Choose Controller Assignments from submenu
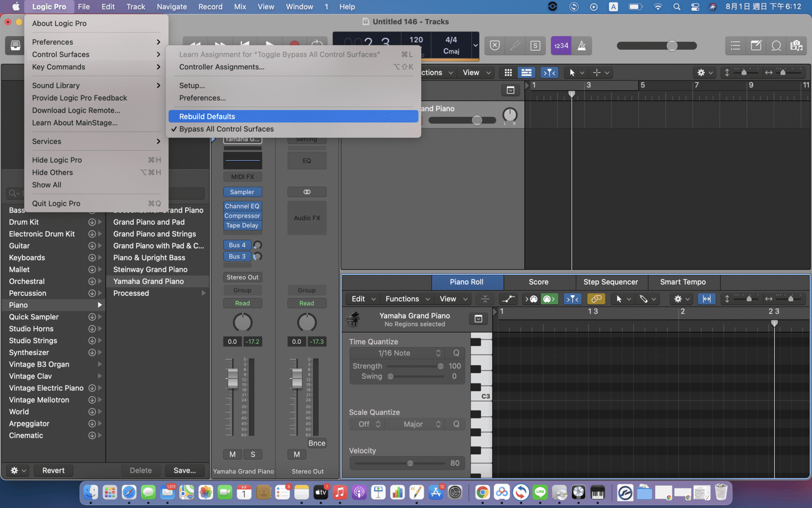The width and height of the screenshot is (812, 508). 294,67
